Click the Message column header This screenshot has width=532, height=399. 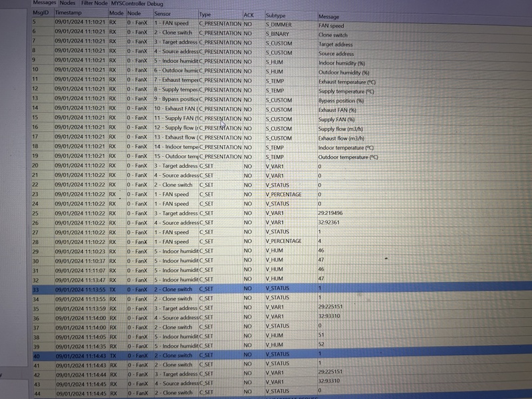click(329, 17)
